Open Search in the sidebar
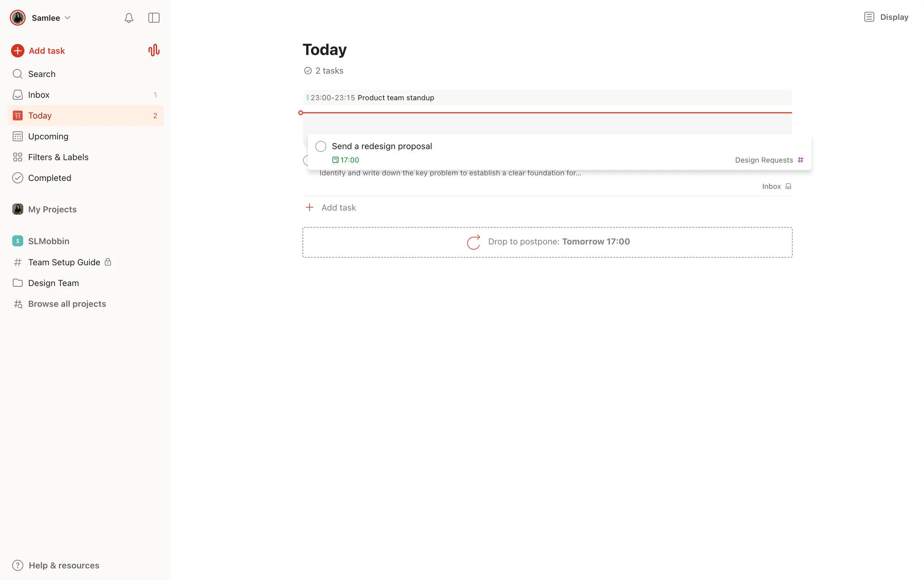The height and width of the screenshot is (580, 924). coord(41,74)
